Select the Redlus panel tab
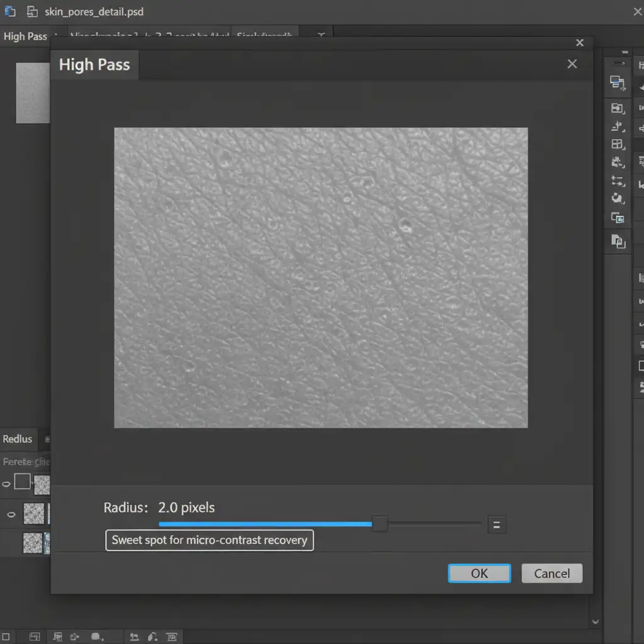The image size is (644, 644). [18, 439]
